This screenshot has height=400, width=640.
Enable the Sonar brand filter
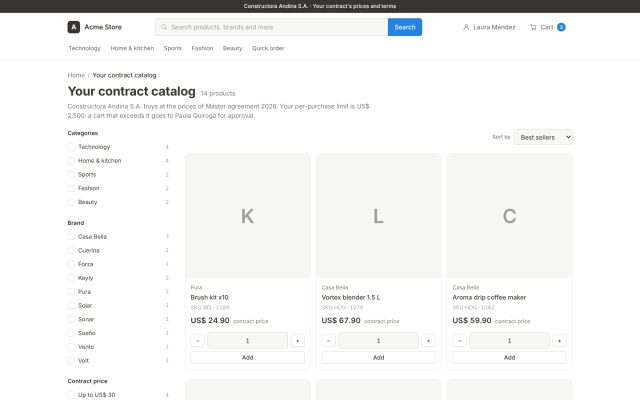[x=71, y=319]
